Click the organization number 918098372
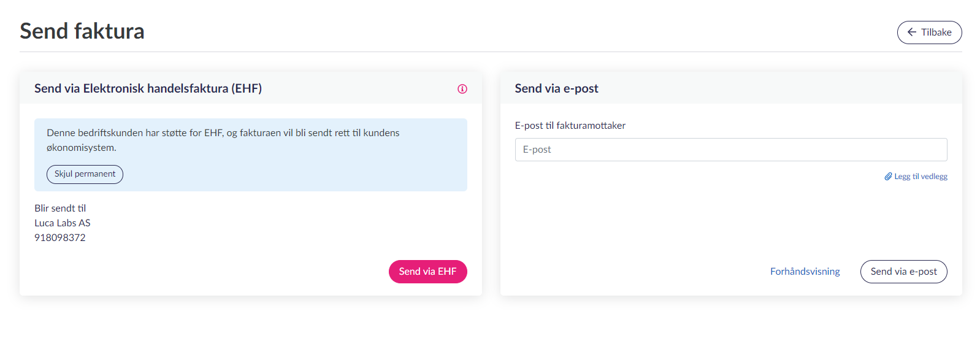 pos(60,238)
